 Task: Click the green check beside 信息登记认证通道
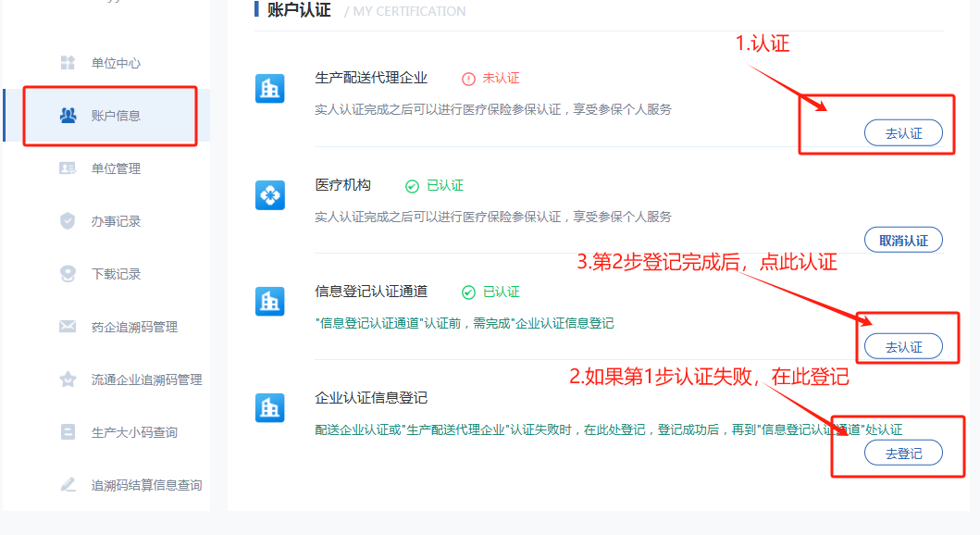pyautogui.click(x=468, y=292)
